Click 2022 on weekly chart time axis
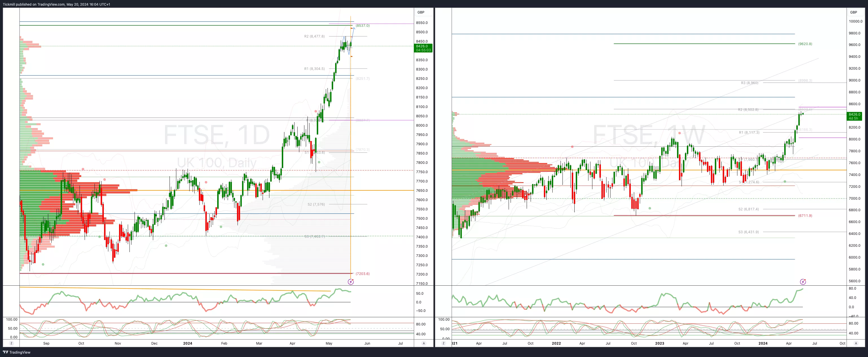868x357 pixels. 556,343
